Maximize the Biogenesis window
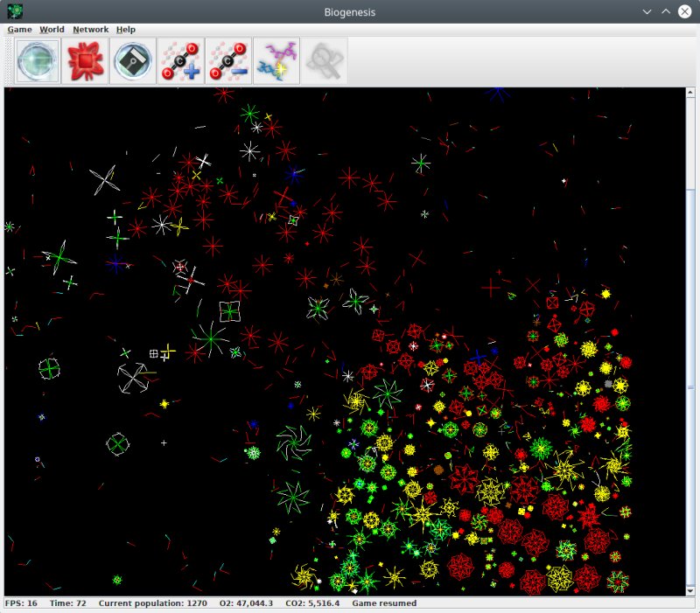The height and width of the screenshot is (613, 700). (x=666, y=11)
